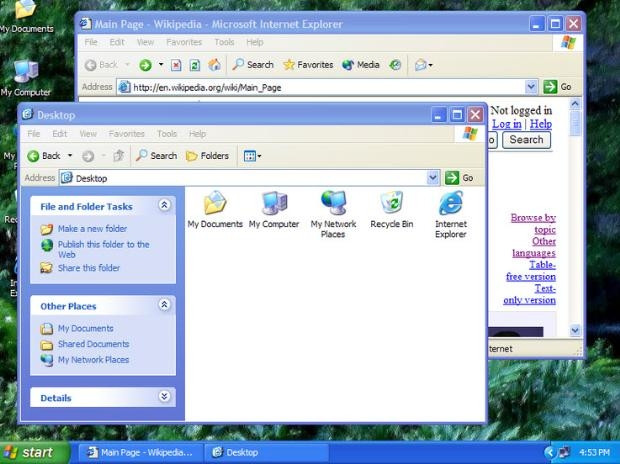Image resolution: width=620 pixels, height=464 pixels.
Task: Click Media in Internet Explorer toolbar
Action: 361,65
